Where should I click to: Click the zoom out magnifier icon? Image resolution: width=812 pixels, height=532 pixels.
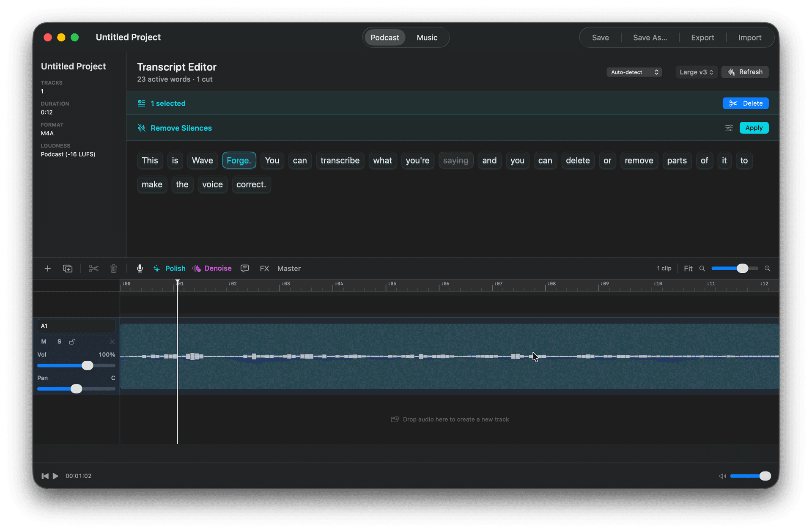pos(702,269)
